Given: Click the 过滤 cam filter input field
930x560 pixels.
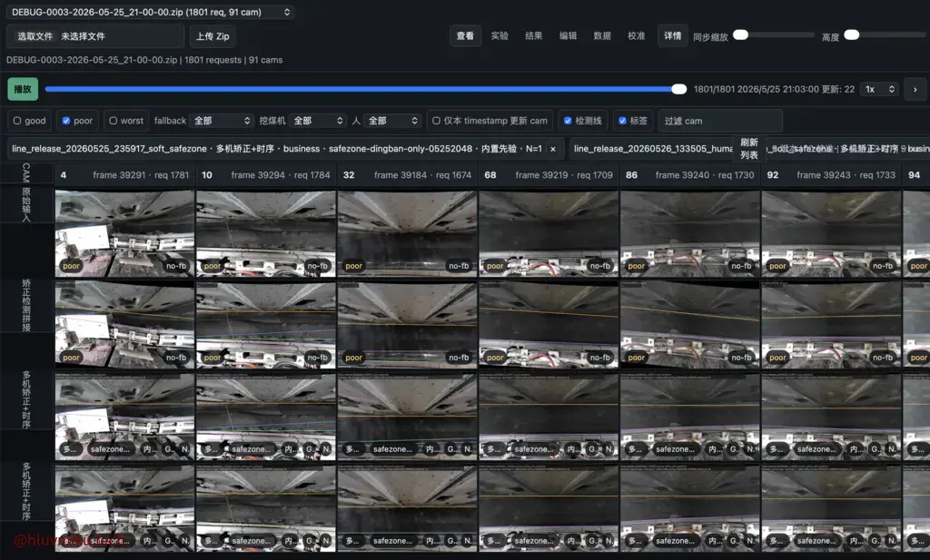Looking at the screenshot, I should click(x=720, y=121).
